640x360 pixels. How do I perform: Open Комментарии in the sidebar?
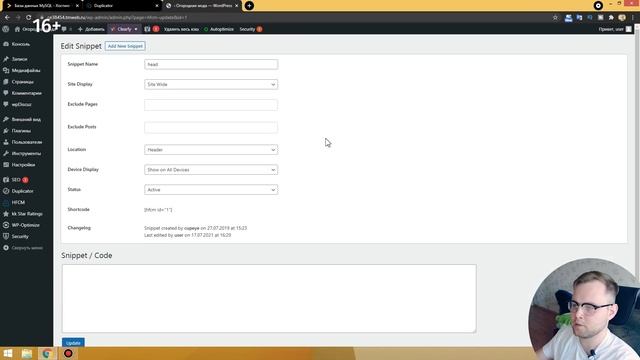click(27, 93)
